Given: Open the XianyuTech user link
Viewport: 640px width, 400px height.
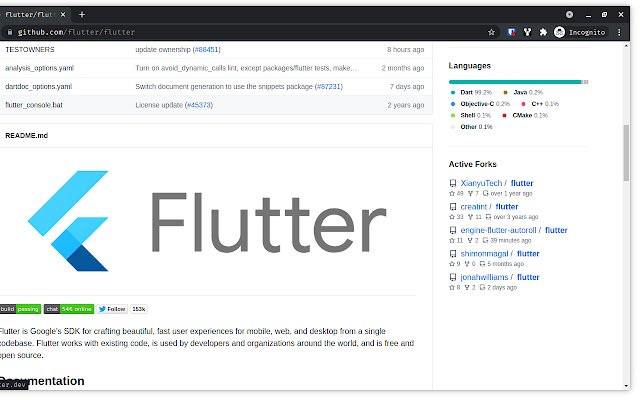Looking at the screenshot, I should pos(481,183).
